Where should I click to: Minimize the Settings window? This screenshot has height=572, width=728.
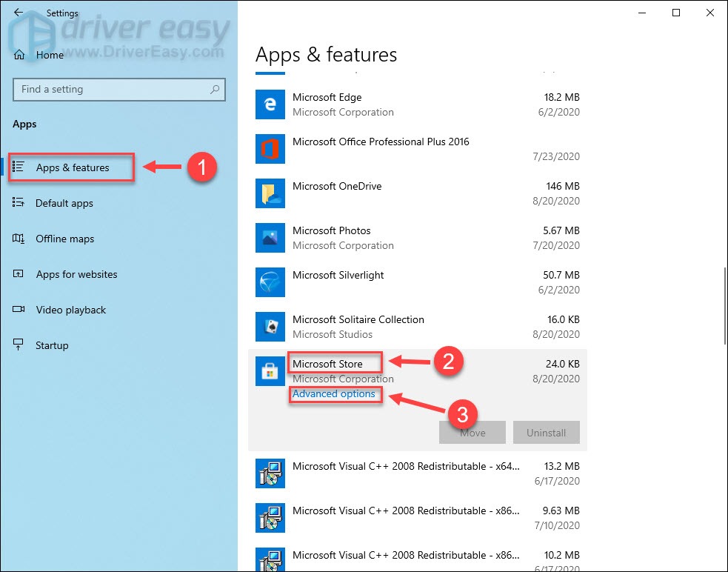pyautogui.click(x=642, y=13)
